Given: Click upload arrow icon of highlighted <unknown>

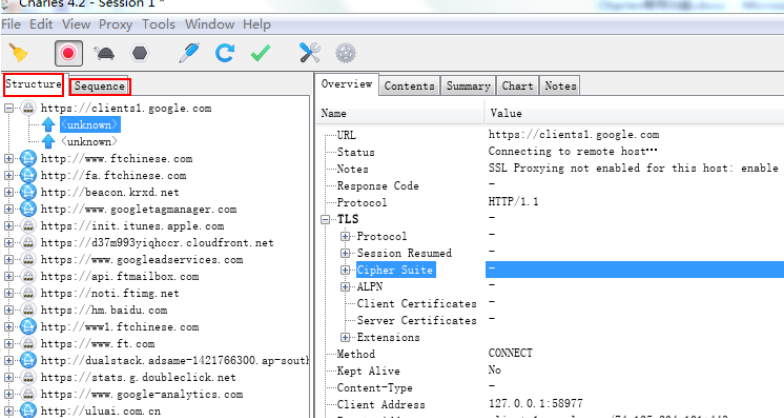Looking at the screenshot, I should pos(48,125).
